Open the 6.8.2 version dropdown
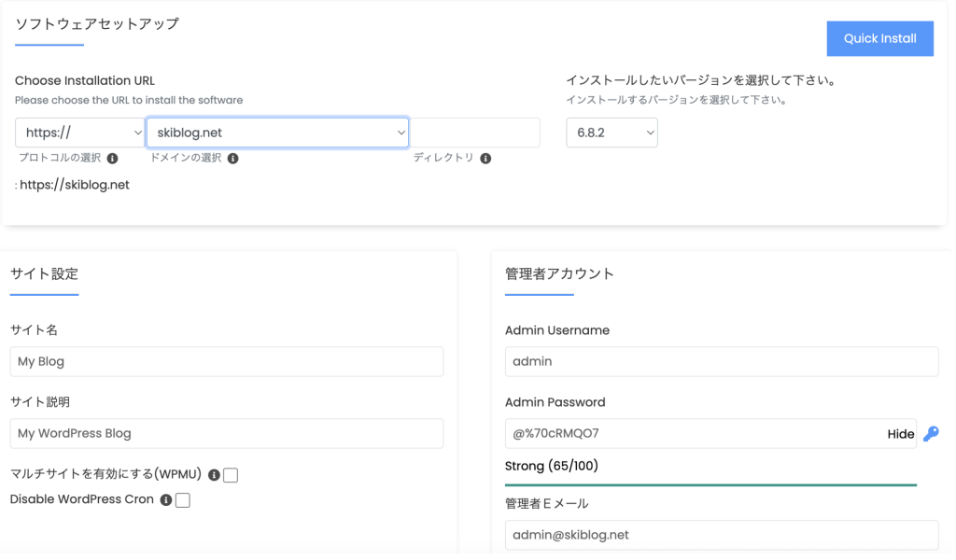956x560 pixels. pos(612,133)
